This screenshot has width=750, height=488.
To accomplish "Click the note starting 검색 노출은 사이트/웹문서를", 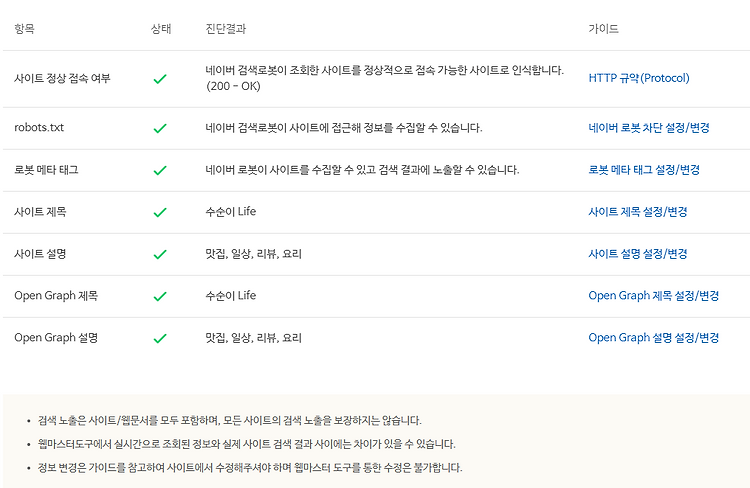I will pyautogui.click(x=230, y=421).
